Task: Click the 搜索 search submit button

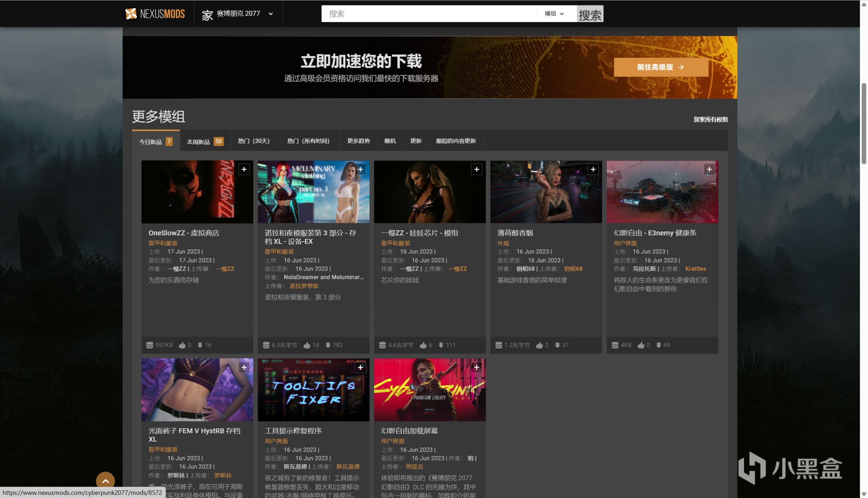Action: (x=590, y=14)
